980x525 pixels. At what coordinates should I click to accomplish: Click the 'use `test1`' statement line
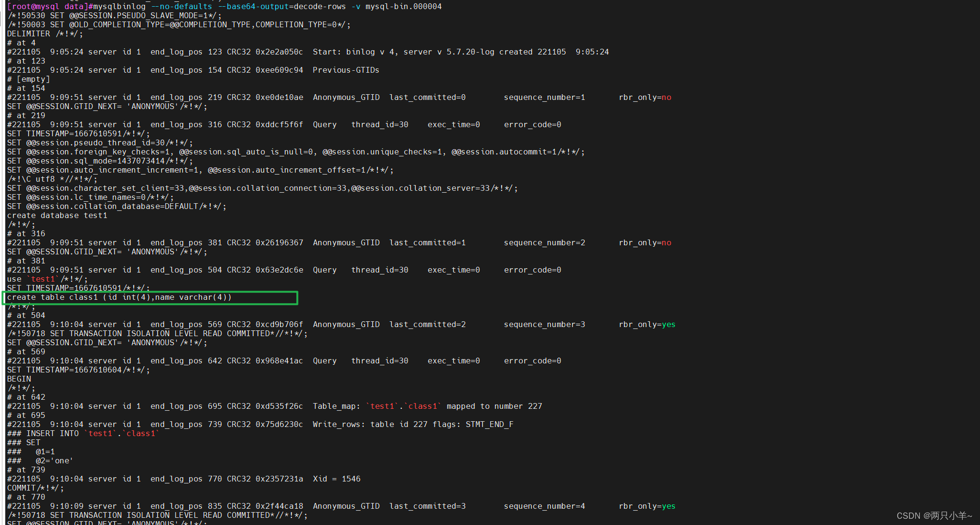pyautogui.click(x=47, y=279)
